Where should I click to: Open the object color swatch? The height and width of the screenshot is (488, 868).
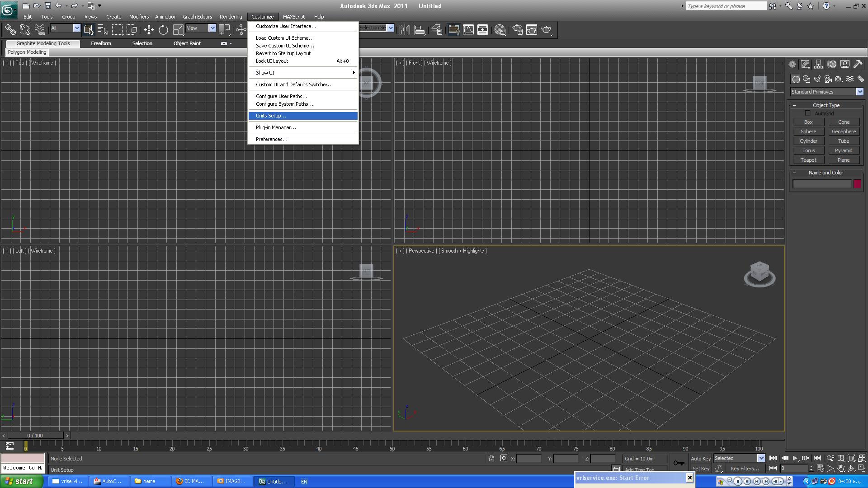click(x=857, y=184)
